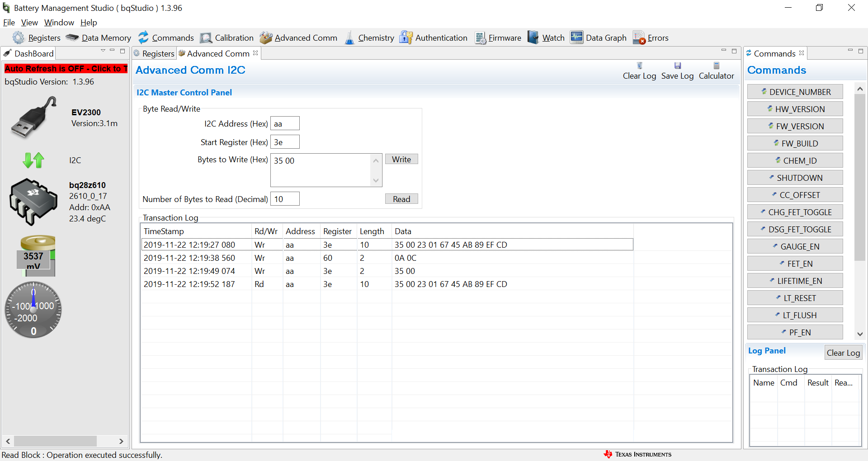Click the Read button
The image size is (868, 461).
pyautogui.click(x=401, y=199)
